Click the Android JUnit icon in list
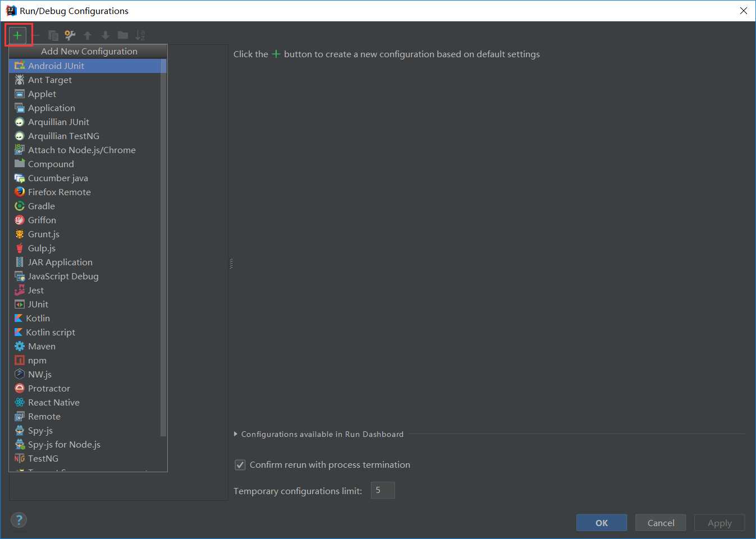Image resolution: width=756 pixels, height=539 pixels. coord(20,66)
